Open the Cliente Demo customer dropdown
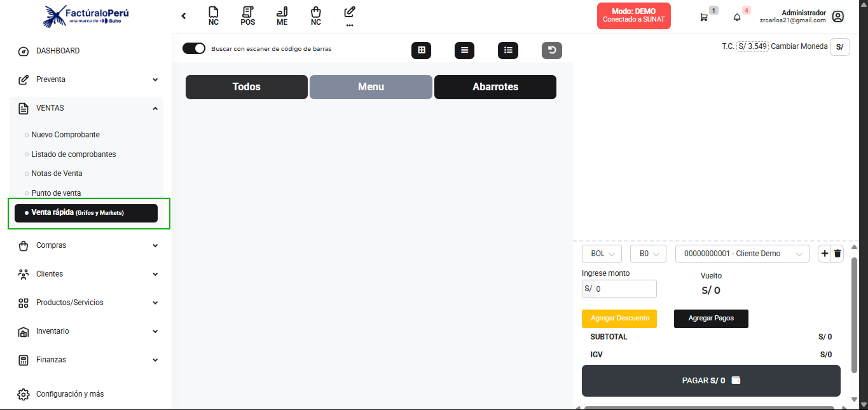Image resolution: width=868 pixels, height=410 pixels. click(742, 254)
